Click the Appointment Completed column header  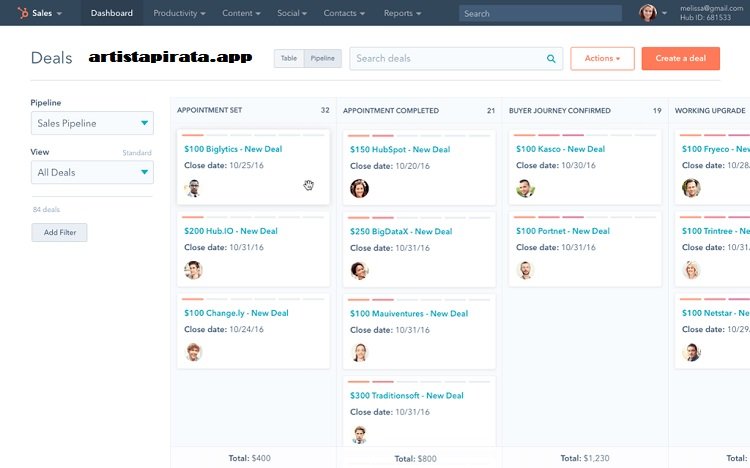coord(391,111)
